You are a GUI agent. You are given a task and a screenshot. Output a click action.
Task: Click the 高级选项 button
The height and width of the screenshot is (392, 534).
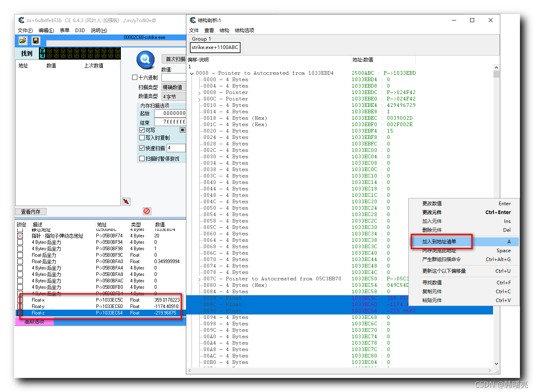tap(34, 322)
